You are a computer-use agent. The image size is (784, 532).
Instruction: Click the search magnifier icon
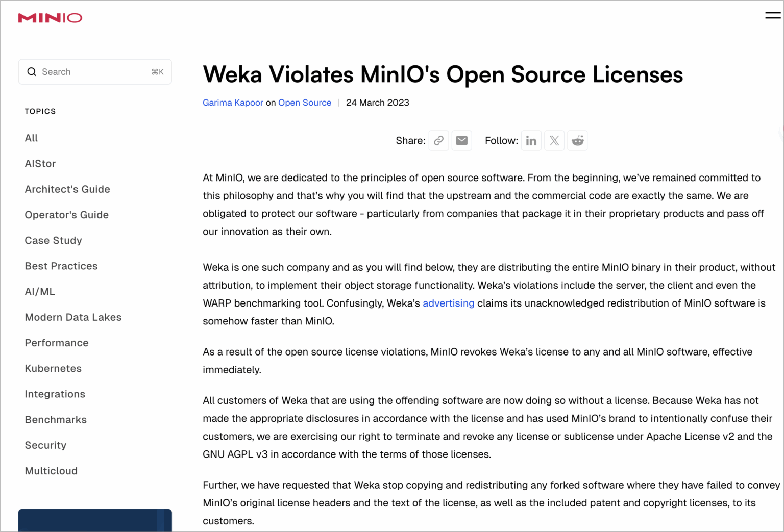tap(32, 71)
